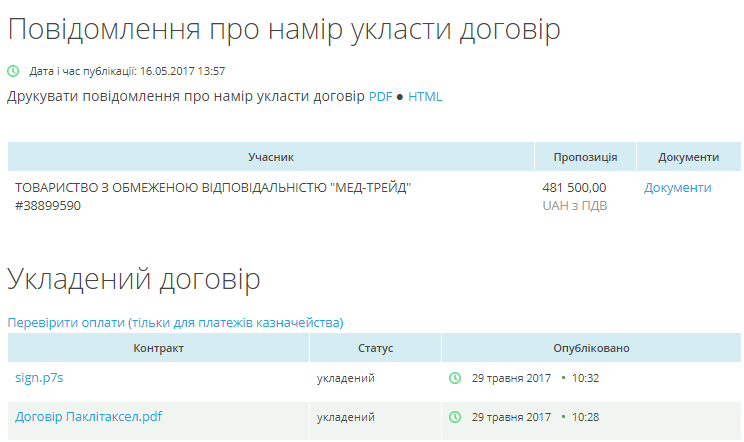Click the 10:28 publication time entry
The width and height of the screenshot is (744, 442).
pos(585,416)
